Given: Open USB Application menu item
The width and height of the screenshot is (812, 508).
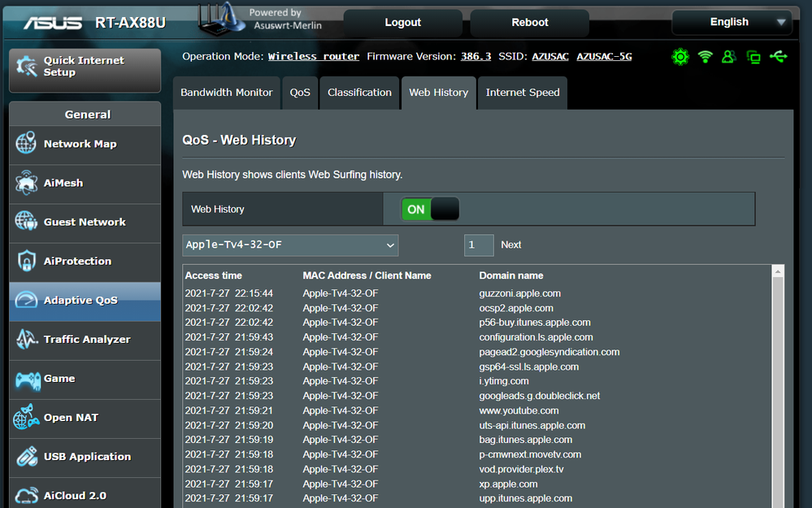Looking at the screenshot, I should pyautogui.click(x=85, y=458).
